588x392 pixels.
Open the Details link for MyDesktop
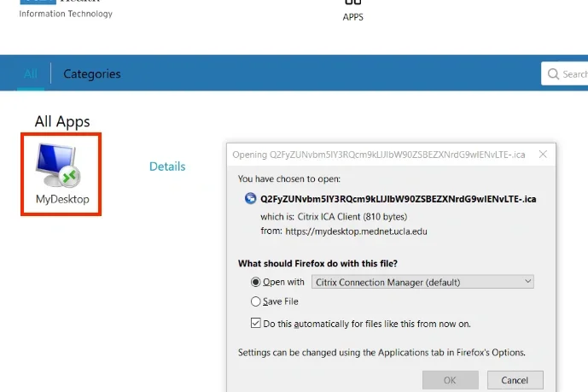coord(167,167)
